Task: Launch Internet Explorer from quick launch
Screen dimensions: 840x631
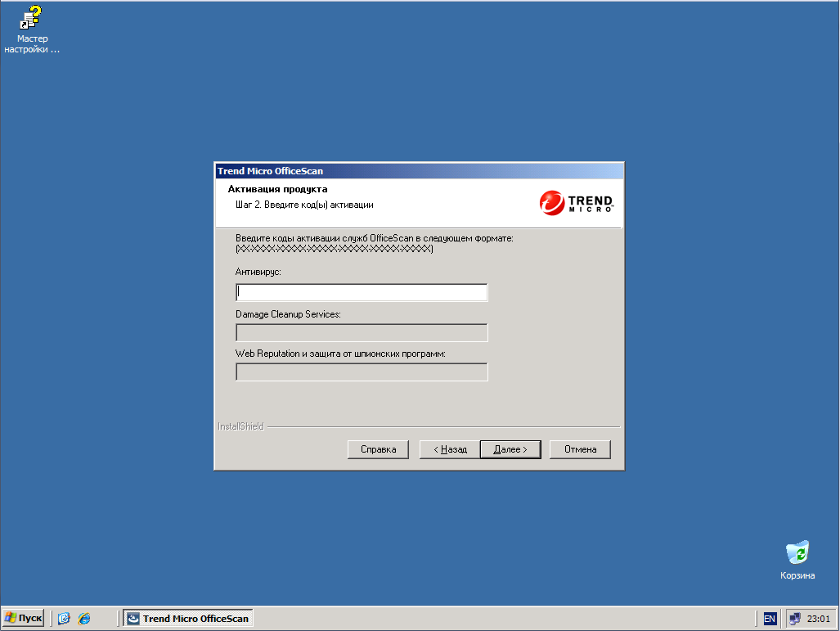Action: pos(84,618)
